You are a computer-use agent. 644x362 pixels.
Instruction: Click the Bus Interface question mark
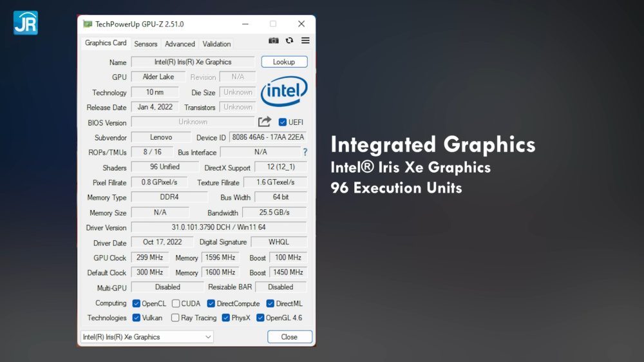point(305,152)
